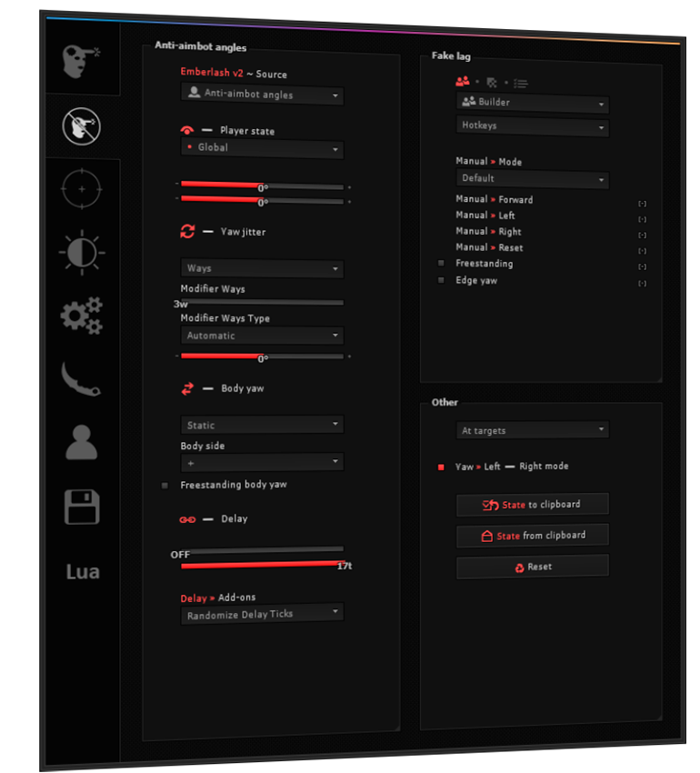
Task: Toggle the Edge yaw checkbox
Action: (441, 281)
